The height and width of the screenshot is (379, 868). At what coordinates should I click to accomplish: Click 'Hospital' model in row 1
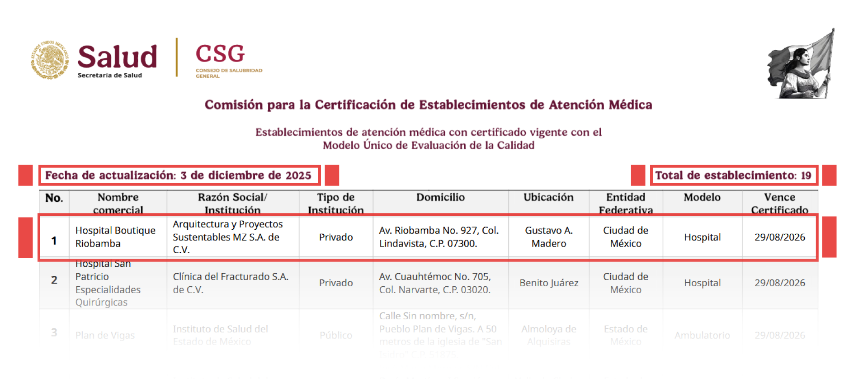click(702, 237)
